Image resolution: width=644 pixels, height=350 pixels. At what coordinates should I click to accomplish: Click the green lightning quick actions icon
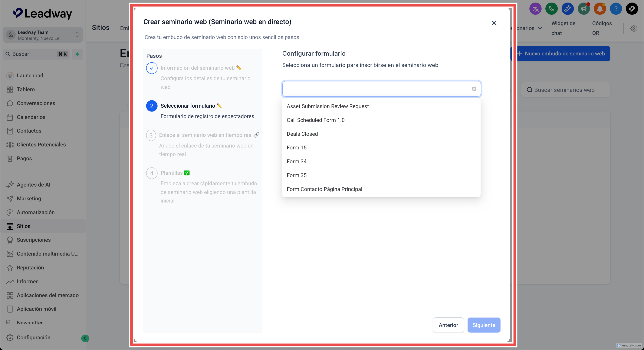[78, 54]
